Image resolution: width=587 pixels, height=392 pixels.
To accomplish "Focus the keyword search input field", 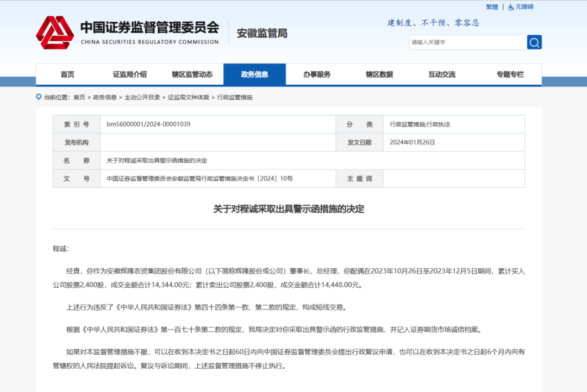I will click(x=468, y=42).
